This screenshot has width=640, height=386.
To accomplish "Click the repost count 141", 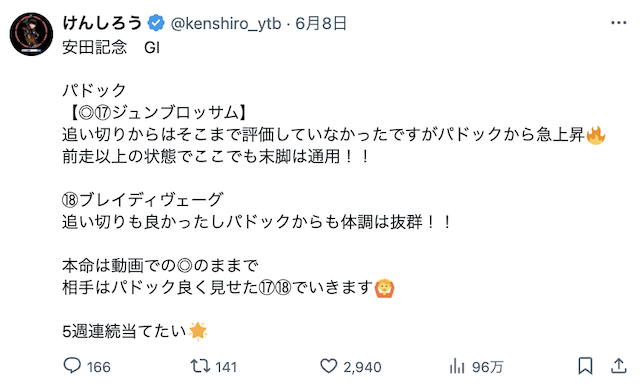I will [226, 367].
